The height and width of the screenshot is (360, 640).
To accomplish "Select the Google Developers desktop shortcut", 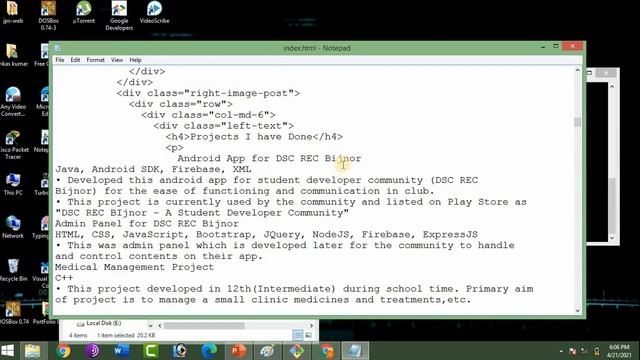I will pyautogui.click(x=119, y=16).
